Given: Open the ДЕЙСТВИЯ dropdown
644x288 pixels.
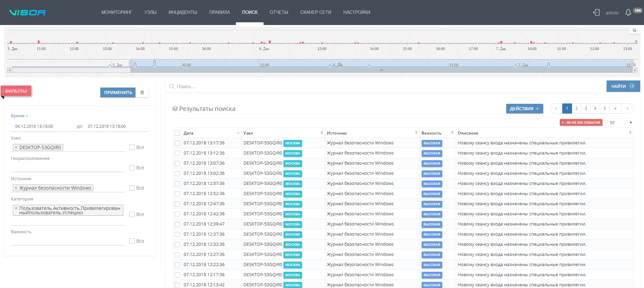Looking at the screenshot, I should point(524,109).
